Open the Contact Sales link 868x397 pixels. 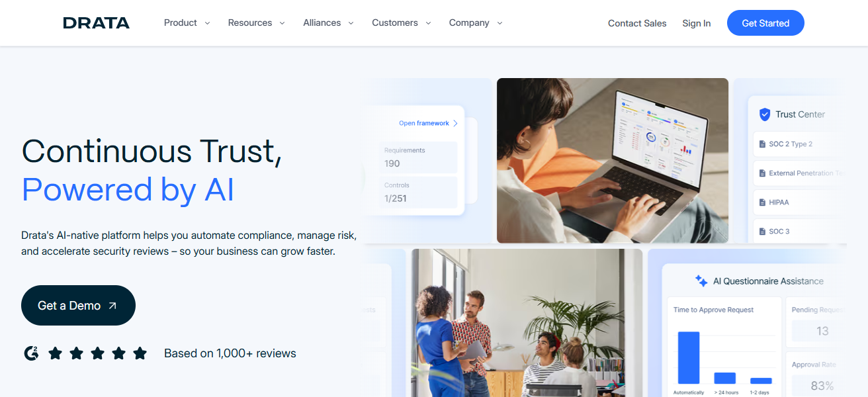637,23
